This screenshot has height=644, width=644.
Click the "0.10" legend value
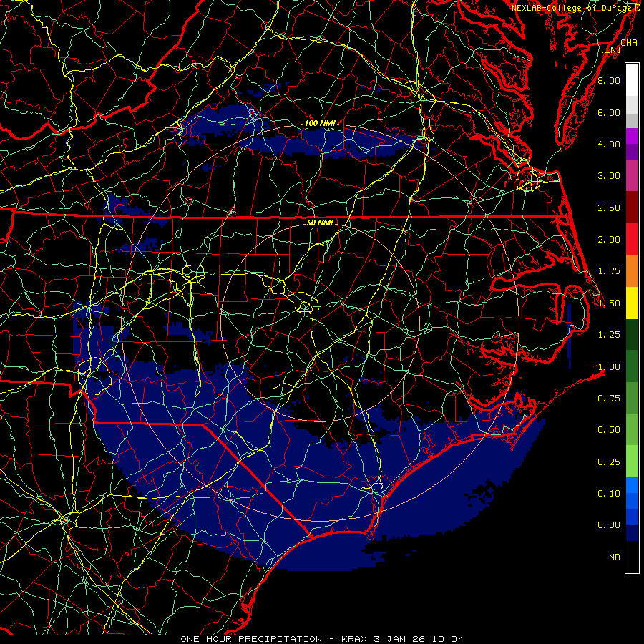(x=609, y=494)
